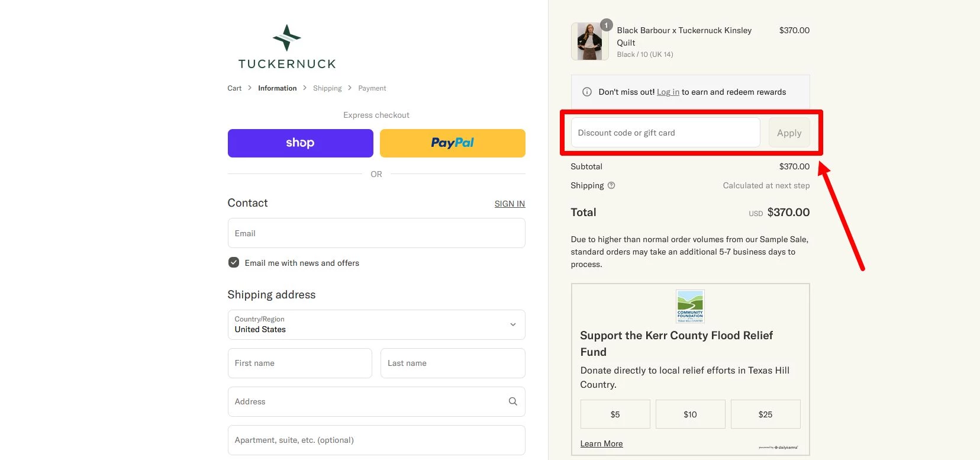The image size is (980, 460).
Task: Click Shipping help question-mark icon
Action: pos(611,185)
